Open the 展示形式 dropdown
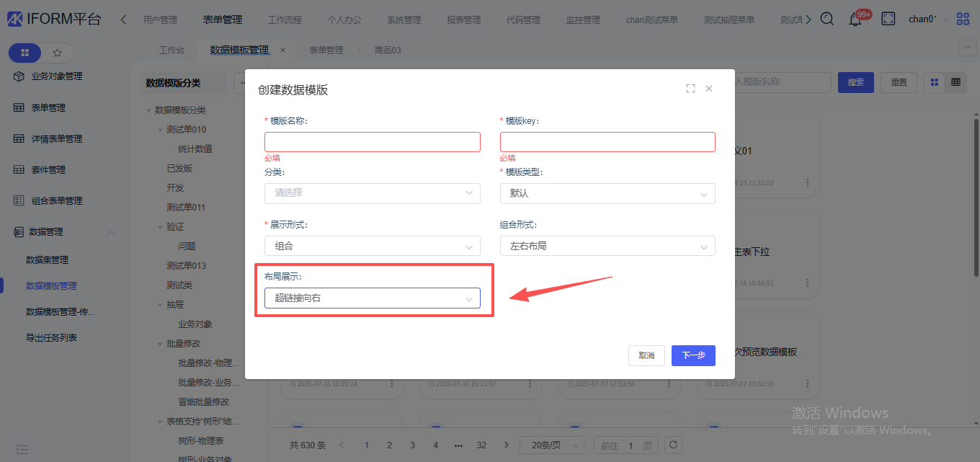This screenshot has height=462, width=980. (x=372, y=246)
